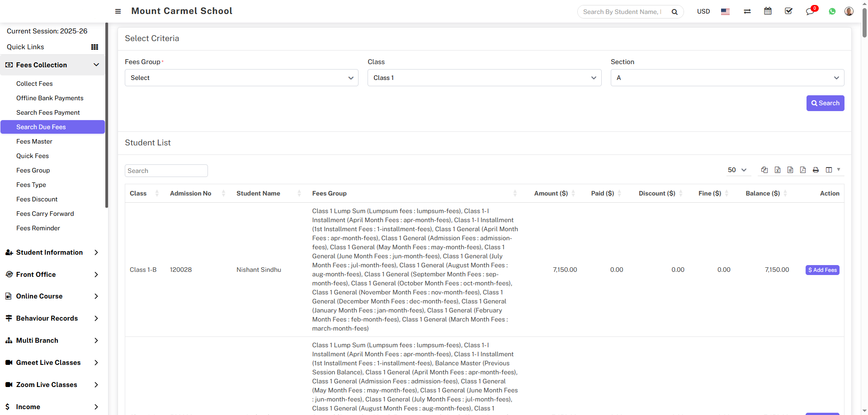
Task: Export student list as PDF
Action: (802, 170)
